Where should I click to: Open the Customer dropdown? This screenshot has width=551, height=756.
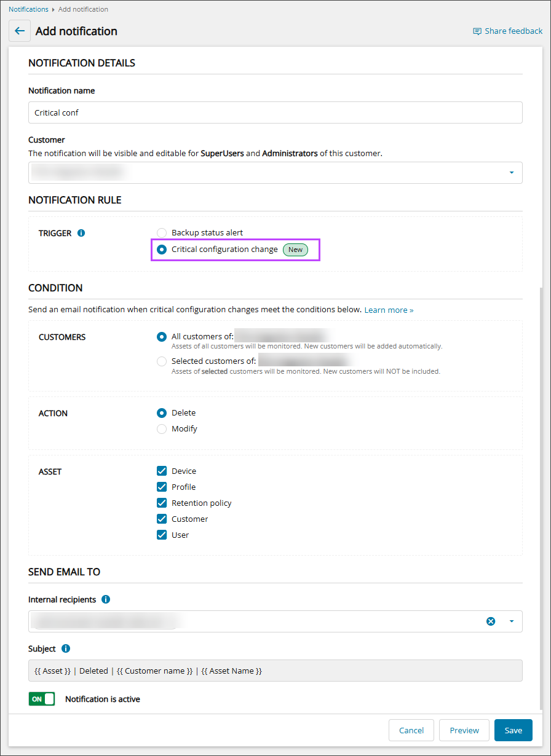point(511,173)
